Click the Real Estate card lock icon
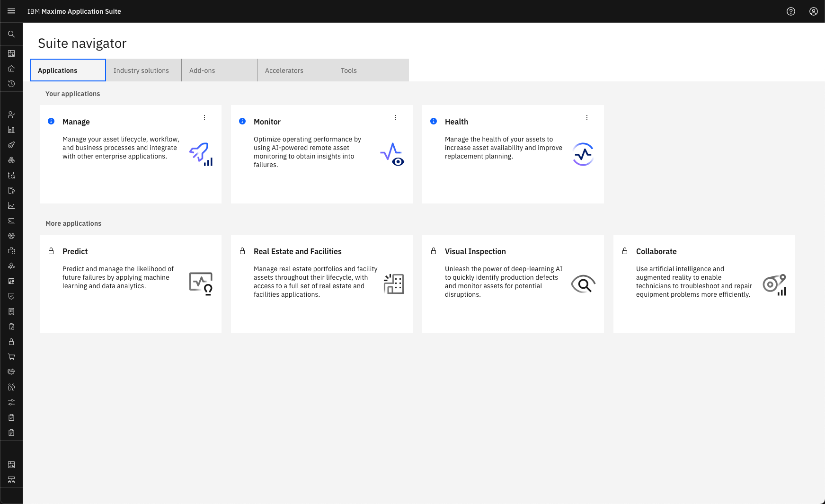This screenshot has width=825, height=504. 242,251
